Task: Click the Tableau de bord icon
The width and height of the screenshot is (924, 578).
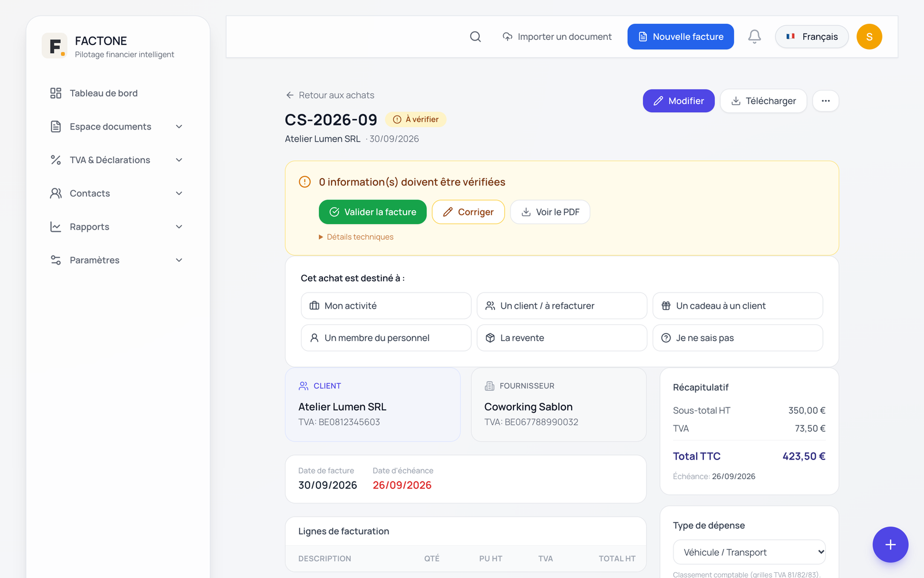Action: point(55,93)
